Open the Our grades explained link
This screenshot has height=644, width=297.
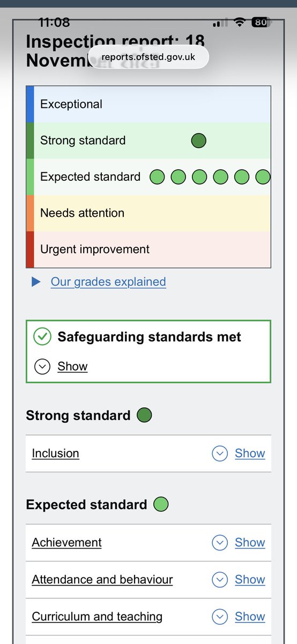tap(108, 282)
